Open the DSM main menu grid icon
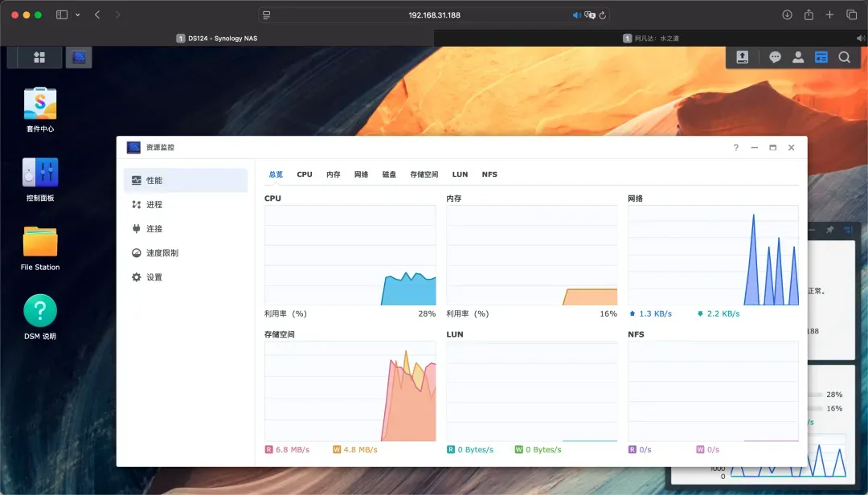The image size is (868, 495). tap(39, 58)
